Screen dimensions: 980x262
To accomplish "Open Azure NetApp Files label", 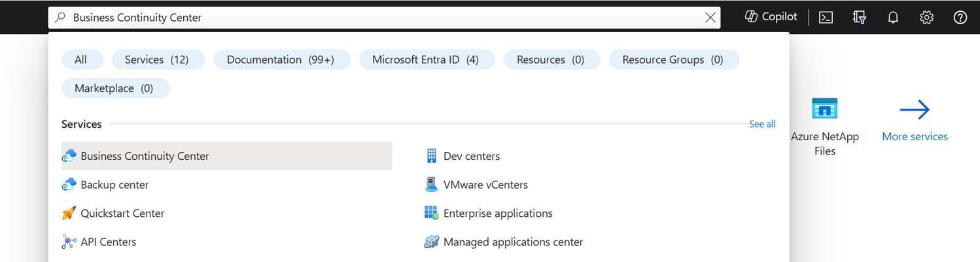I will [x=825, y=143].
